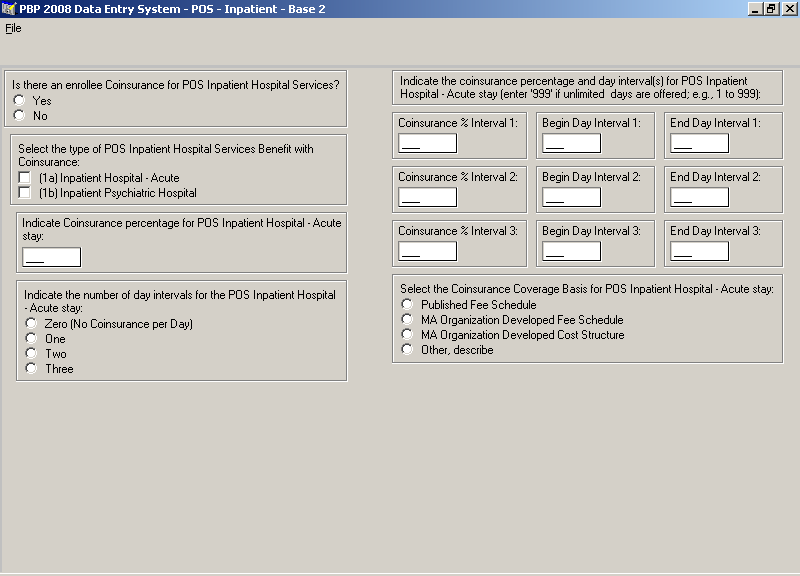Select Other, describe coverage basis
Screen dimensions: 800x576
(x=407, y=349)
